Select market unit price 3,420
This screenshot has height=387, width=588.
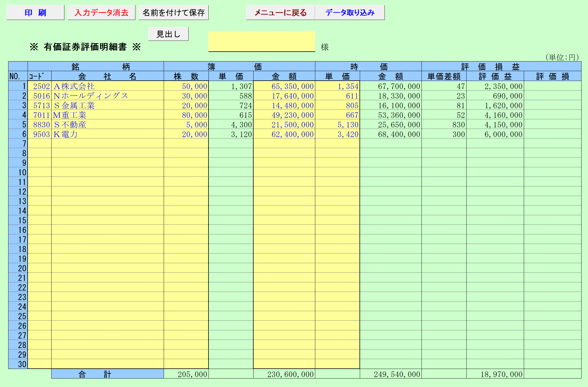click(337, 134)
